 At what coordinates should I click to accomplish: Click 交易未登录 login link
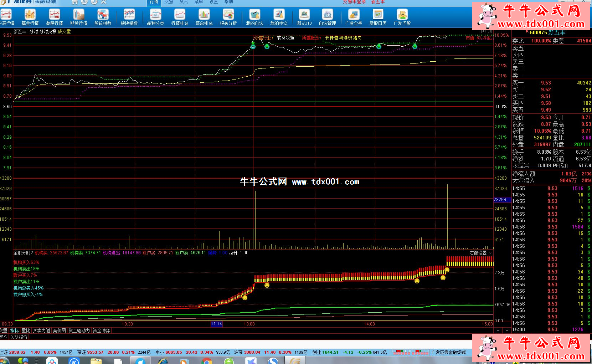[354, 2]
